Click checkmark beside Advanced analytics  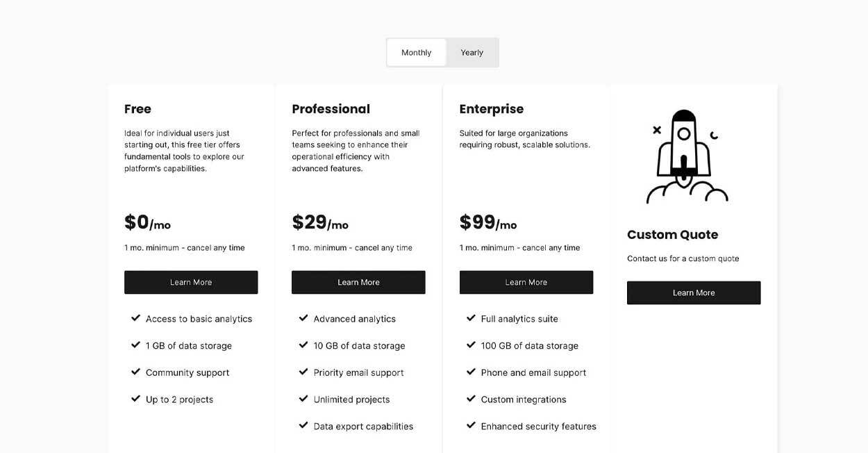coord(303,318)
